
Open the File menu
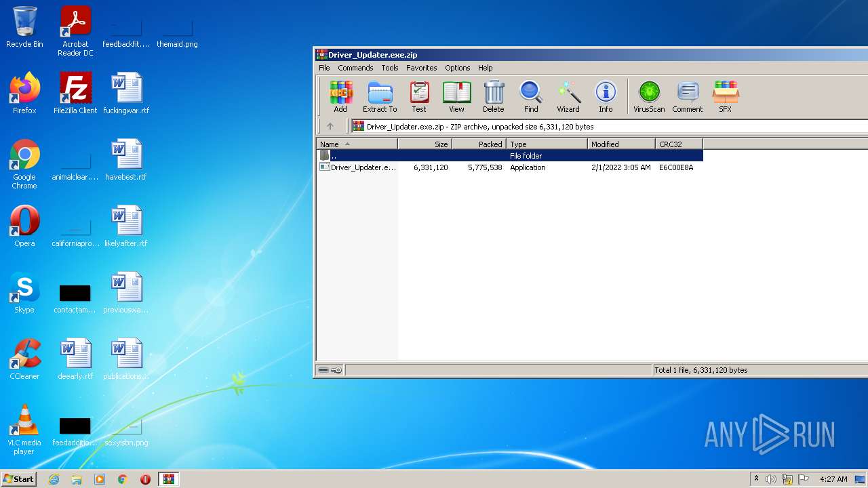pyautogui.click(x=324, y=68)
